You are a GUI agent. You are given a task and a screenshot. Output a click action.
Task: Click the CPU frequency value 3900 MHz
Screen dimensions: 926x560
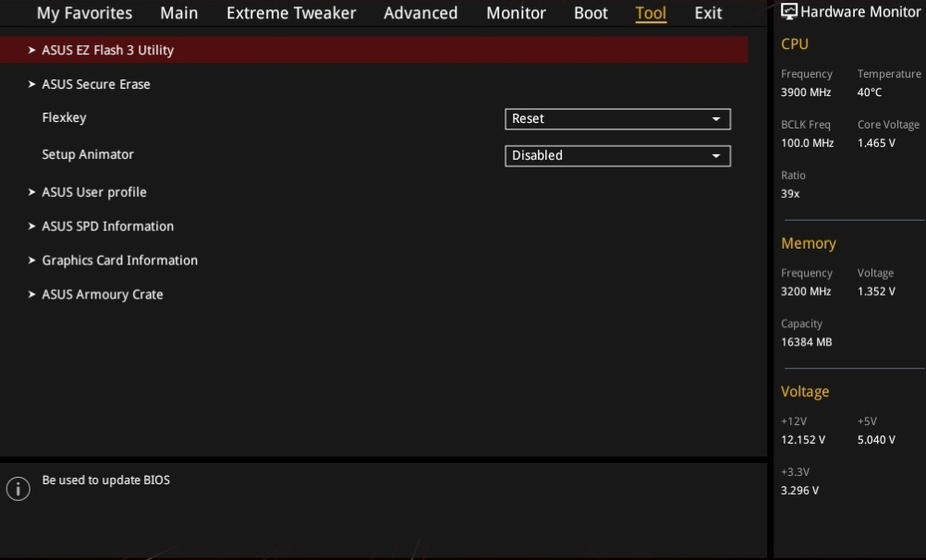(806, 92)
